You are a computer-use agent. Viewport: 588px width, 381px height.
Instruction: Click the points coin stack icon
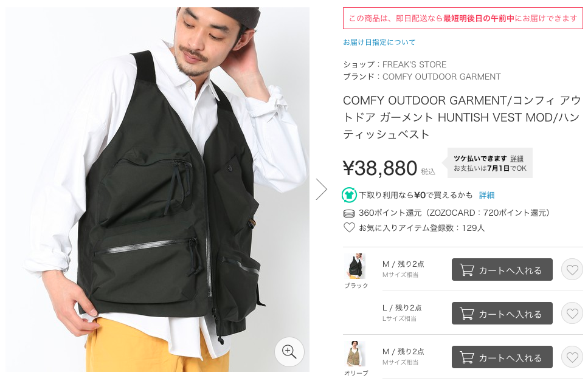(x=349, y=213)
